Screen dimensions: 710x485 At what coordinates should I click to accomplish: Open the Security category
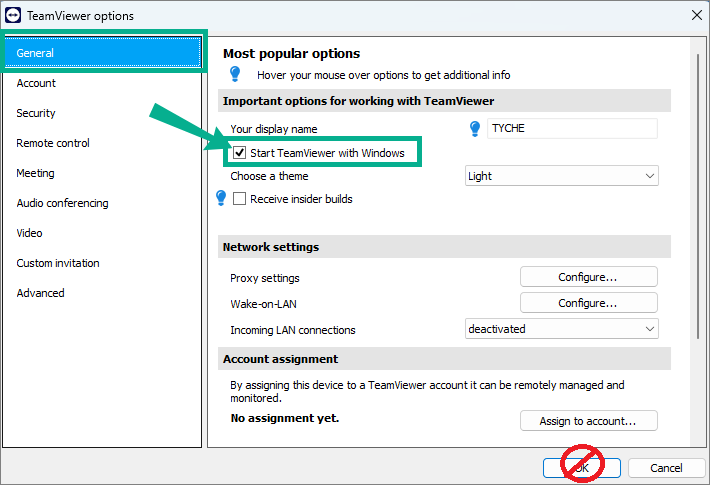pos(102,113)
